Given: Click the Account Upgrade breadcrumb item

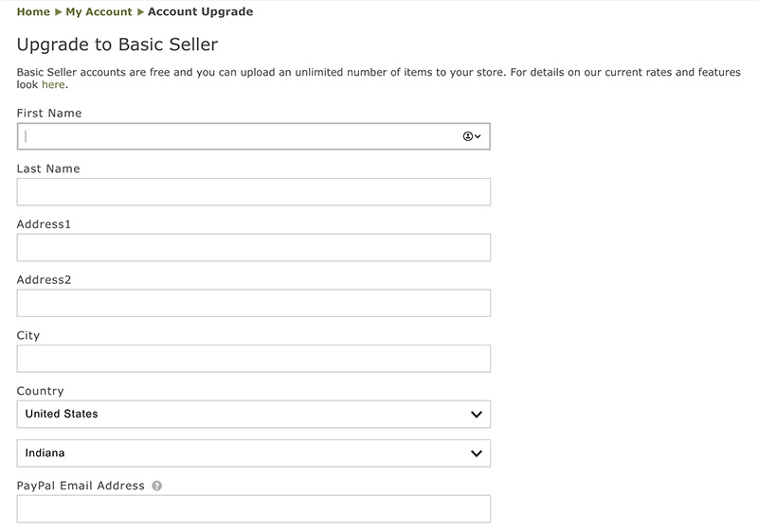Looking at the screenshot, I should coord(201,12).
